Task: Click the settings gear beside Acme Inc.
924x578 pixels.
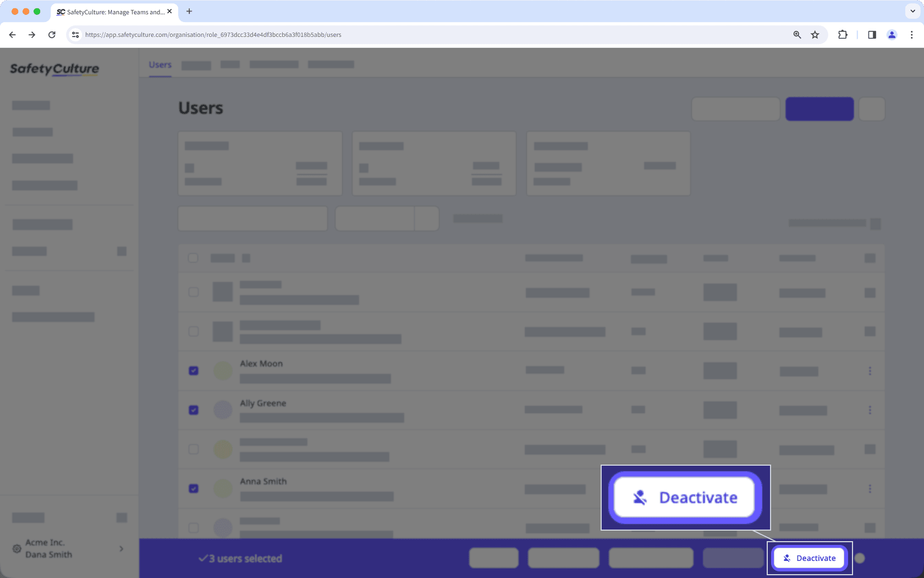Action: [x=16, y=548]
